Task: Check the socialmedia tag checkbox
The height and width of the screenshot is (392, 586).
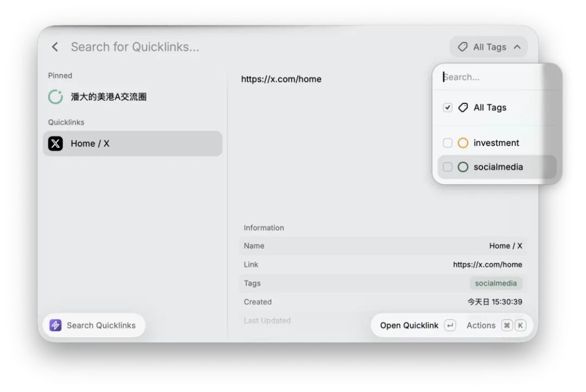Action: click(x=447, y=167)
